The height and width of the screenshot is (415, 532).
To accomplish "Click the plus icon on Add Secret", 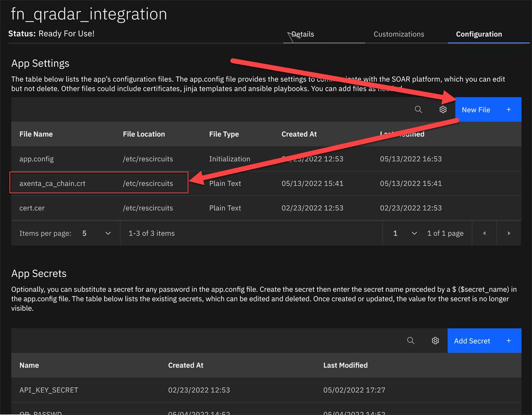I will (x=509, y=340).
